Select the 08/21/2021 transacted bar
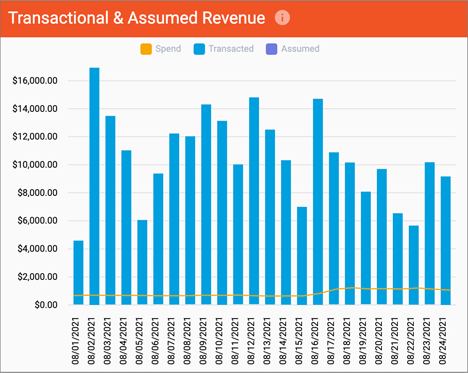Viewport: 468px width, 373px height. [398, 259]
